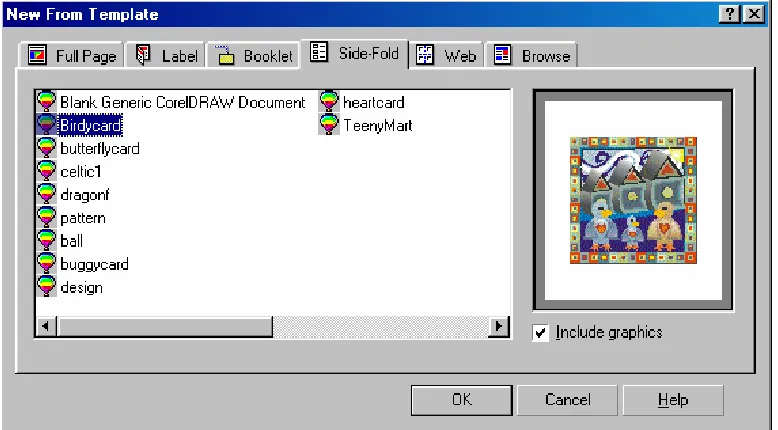
Task: Select the Blank Generic CorelDRAW Document entry
Action: click(183, 102)
